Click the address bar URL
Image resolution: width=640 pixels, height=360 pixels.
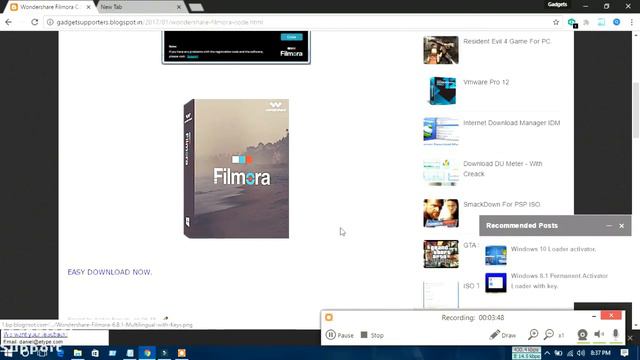[x=160, y=22]
